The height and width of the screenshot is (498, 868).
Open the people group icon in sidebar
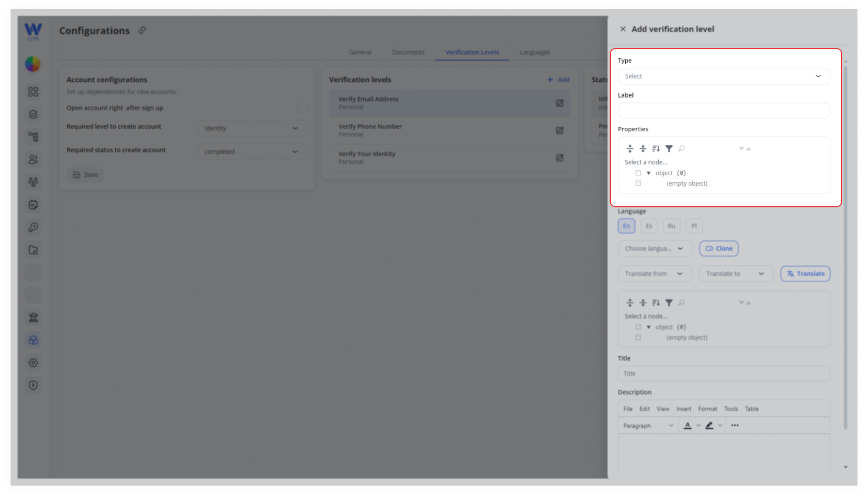point(33,182)
